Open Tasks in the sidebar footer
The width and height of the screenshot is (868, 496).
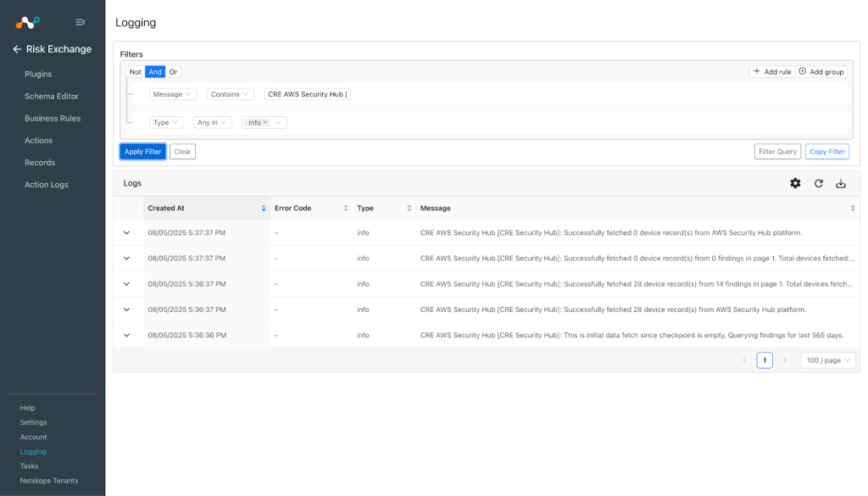point(30,466)
